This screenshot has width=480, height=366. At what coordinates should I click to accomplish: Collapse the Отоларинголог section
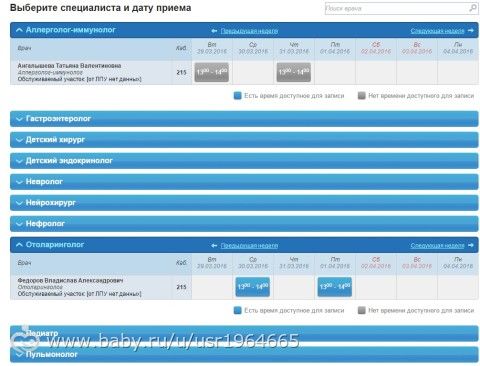coord(19,245)
